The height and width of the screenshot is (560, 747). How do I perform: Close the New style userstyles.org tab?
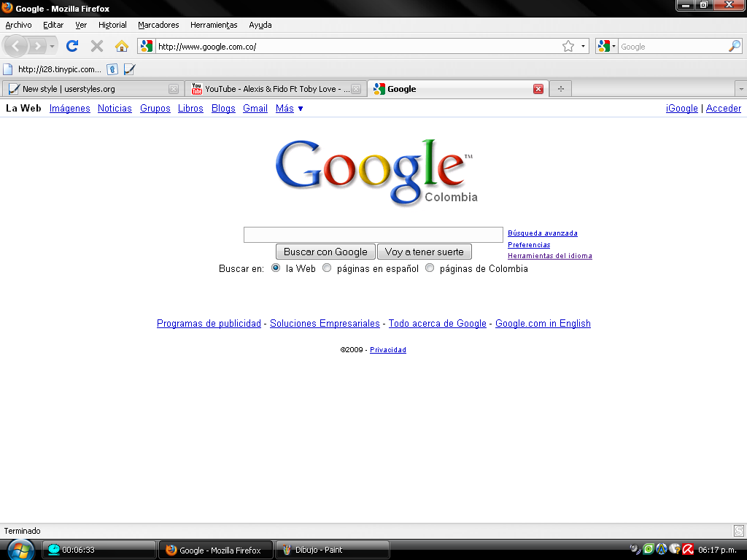174,89
